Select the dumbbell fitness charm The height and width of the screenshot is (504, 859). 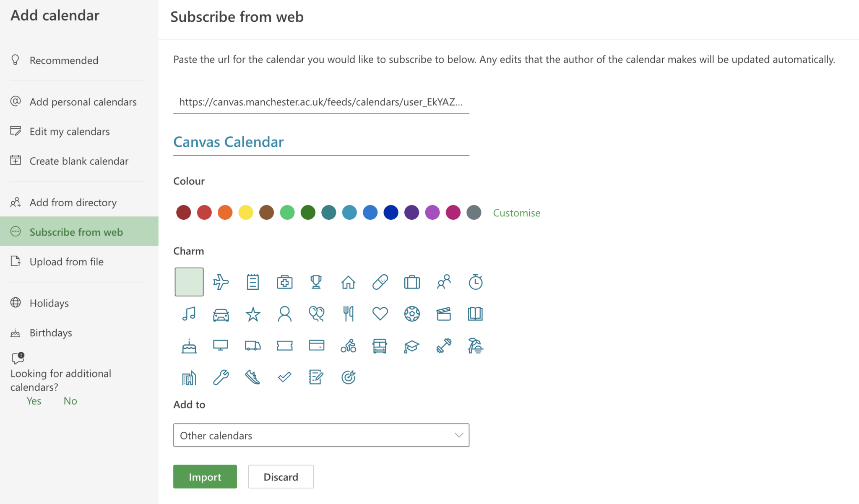pos(444,346)
